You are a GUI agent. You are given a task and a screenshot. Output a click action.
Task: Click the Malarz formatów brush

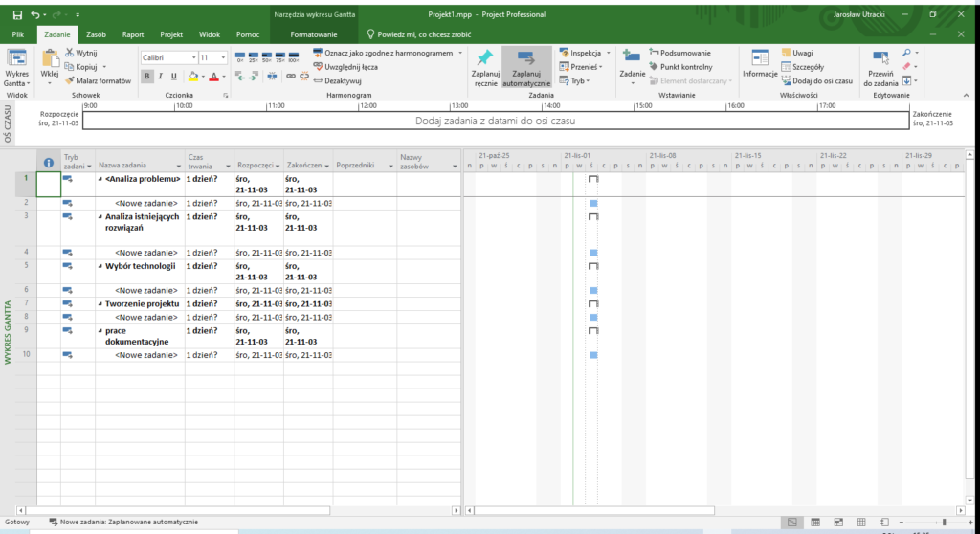[97, 81]
